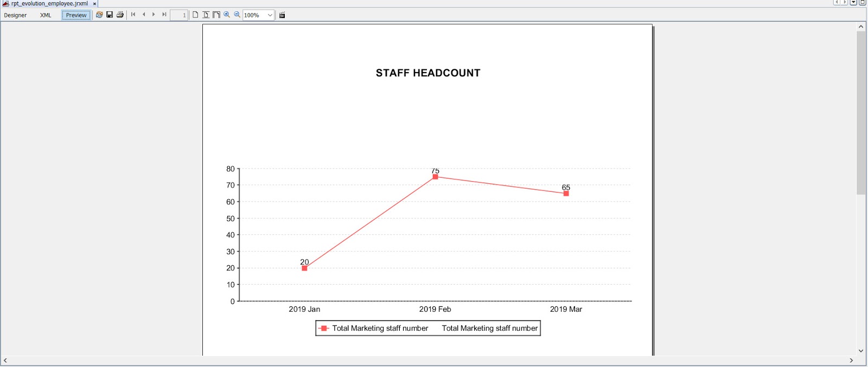This screenshot has height=367, width=868.
Task: Jump to the last page
Action: [x=164, y=15]
